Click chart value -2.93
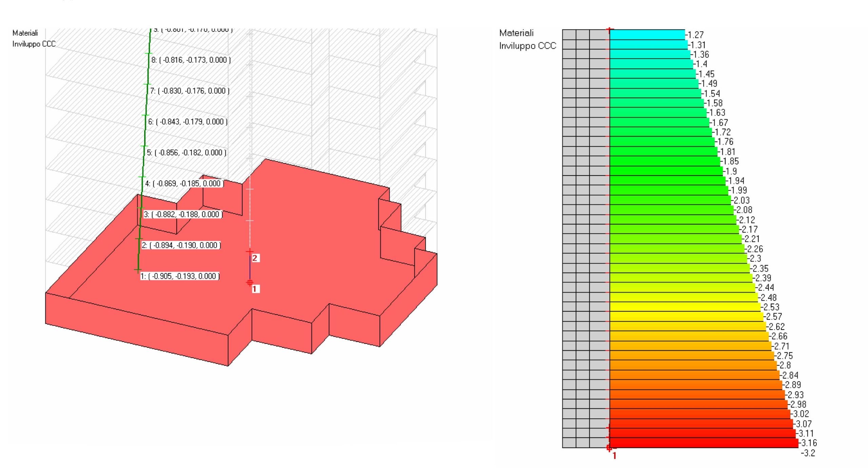The image size is (868, 475). [x=795, y=395]
